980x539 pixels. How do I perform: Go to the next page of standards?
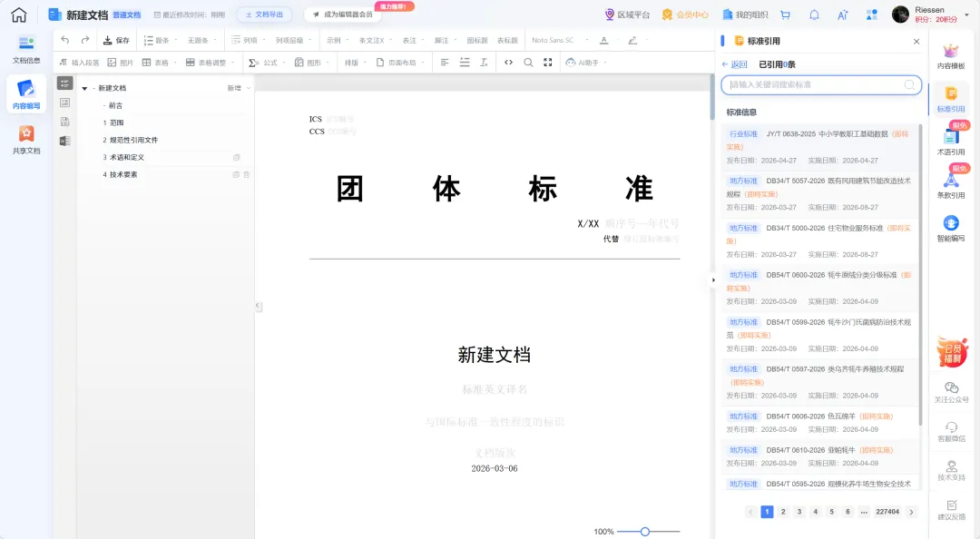(x=911, y=512)
